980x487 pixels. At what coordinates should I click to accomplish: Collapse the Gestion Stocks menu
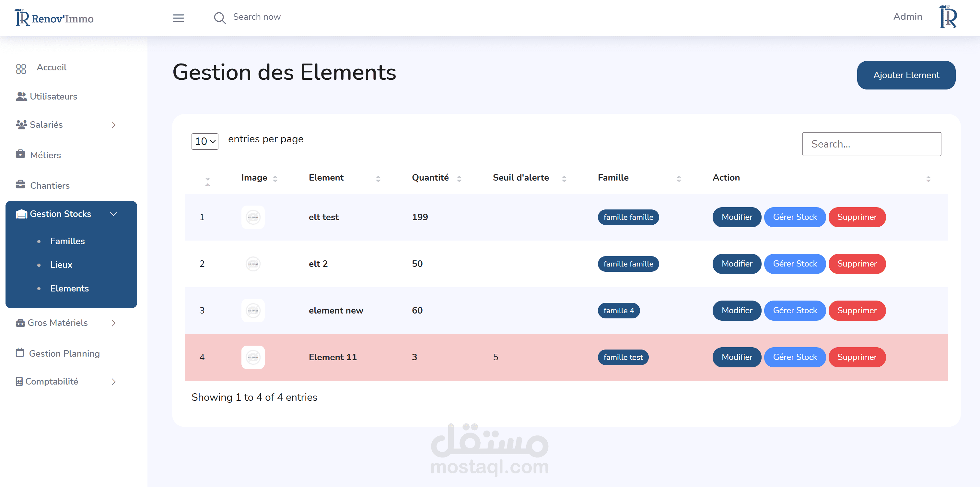tap(113, 214)
